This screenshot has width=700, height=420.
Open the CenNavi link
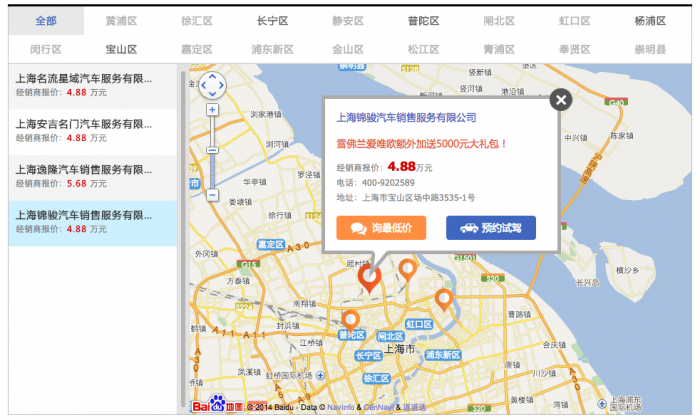pyautogui.click(x=379, y=407)
